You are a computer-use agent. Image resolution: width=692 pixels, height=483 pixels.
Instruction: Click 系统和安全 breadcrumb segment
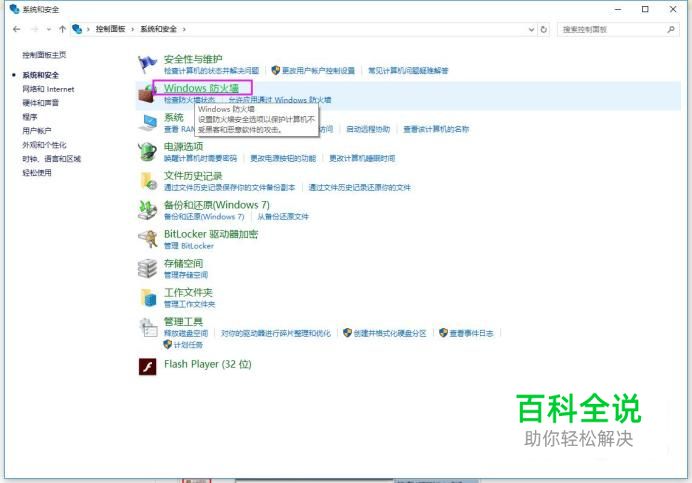[x=158, y=29]
